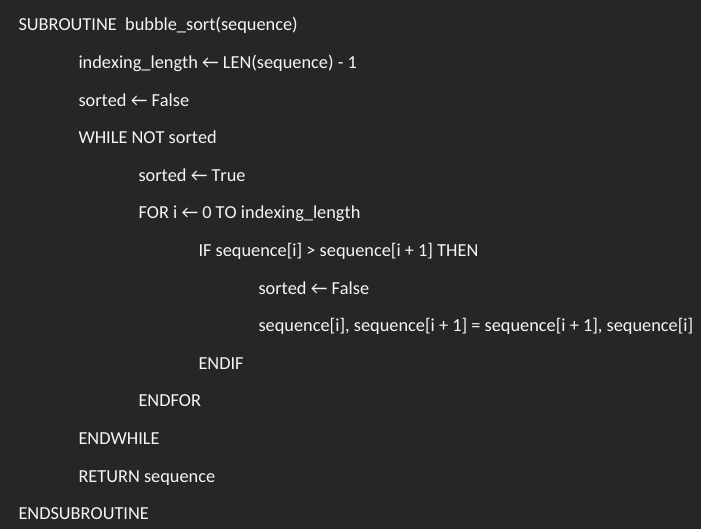Click the ENDIF keyword
The image size is (701, 529).
click(x=220, y=364)
